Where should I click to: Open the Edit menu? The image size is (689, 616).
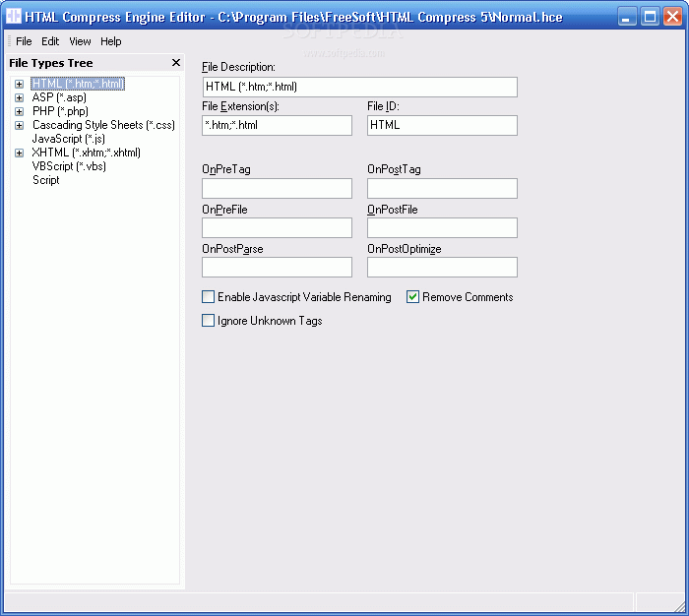[x=50, y=41]
